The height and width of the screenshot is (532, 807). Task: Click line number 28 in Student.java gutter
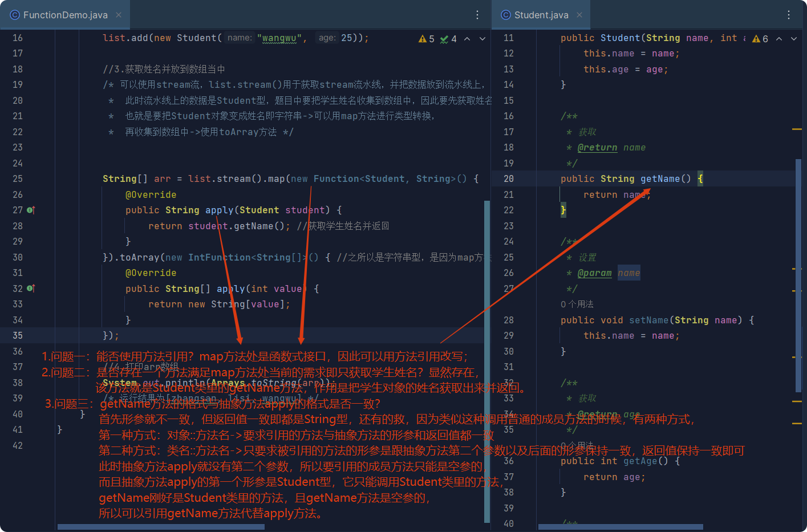(x=509, y=320)
